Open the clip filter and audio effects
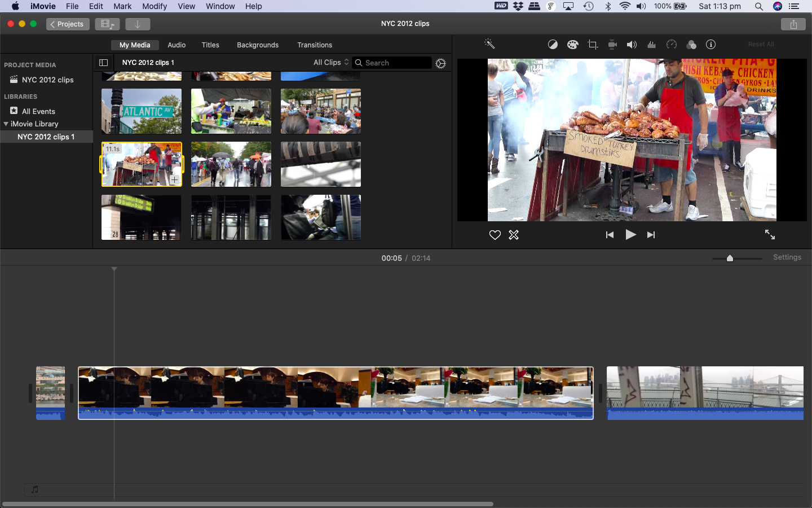The height and width of the screenshot is (508, 812). (691, 45)
